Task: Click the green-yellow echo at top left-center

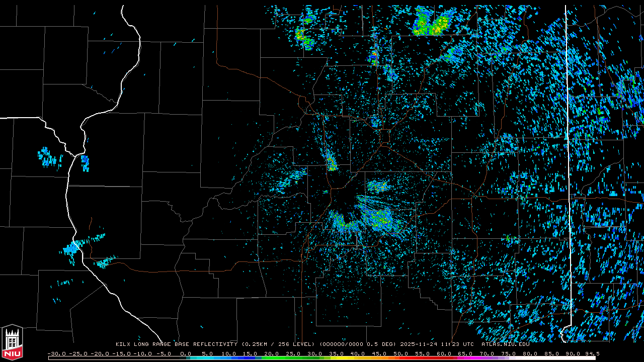Action: click(304, 36)
